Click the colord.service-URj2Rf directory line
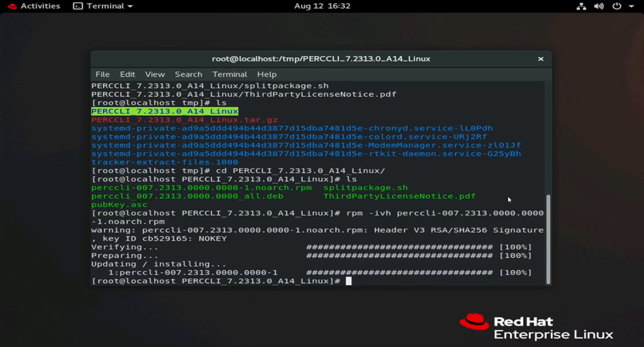The height and width of the screenshot is (347, 644). pos(289,137)
